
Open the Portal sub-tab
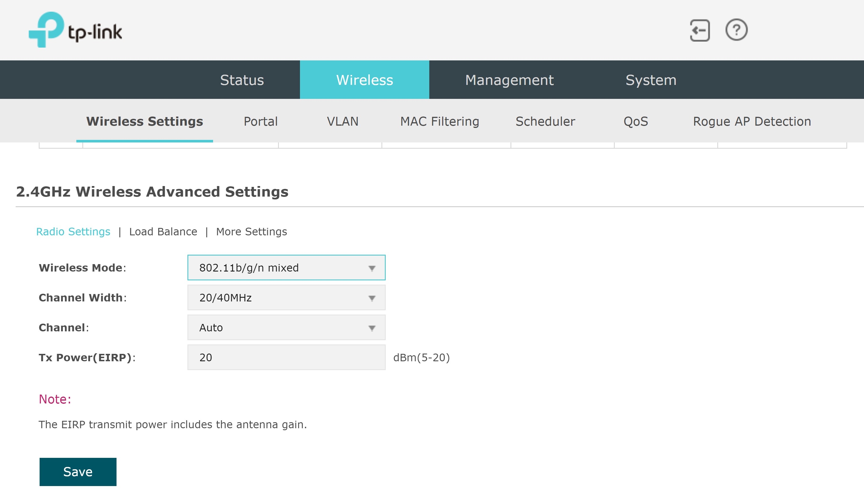(x=261, y=121)
